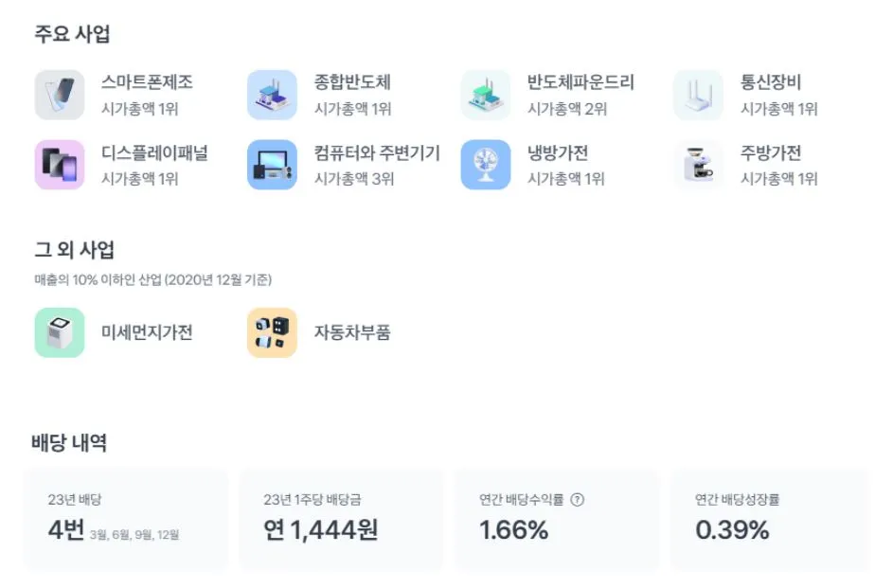
Task: Select the 스마트폰제조 smartphone icon
Action: (x=59, y=95)
